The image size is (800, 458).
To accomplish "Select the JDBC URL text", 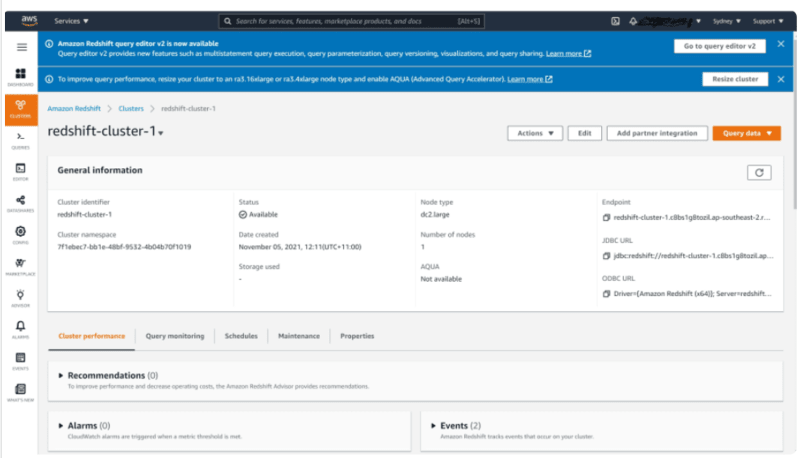I will tap(693, 256).
